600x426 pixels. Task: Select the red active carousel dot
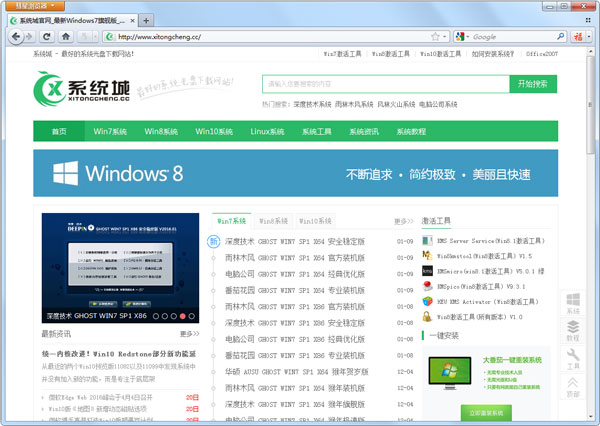[x=183, y=316]
